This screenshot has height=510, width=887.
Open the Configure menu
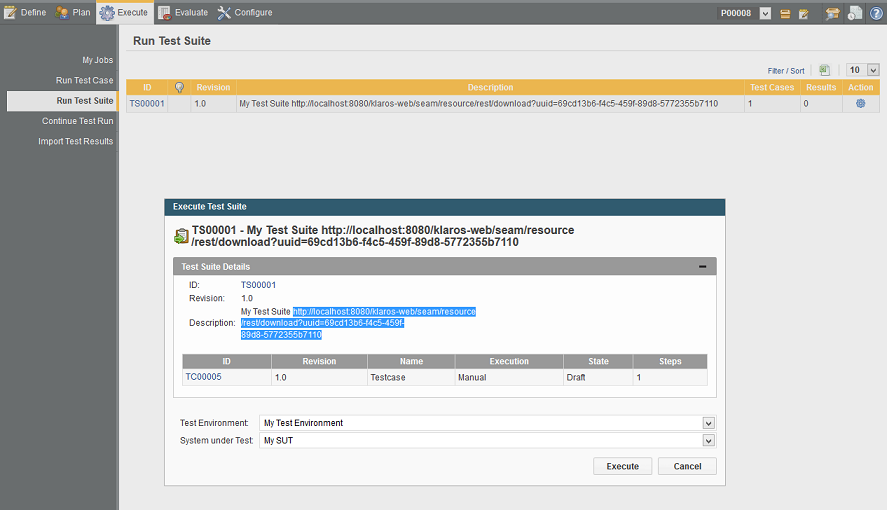coord(245,12)
